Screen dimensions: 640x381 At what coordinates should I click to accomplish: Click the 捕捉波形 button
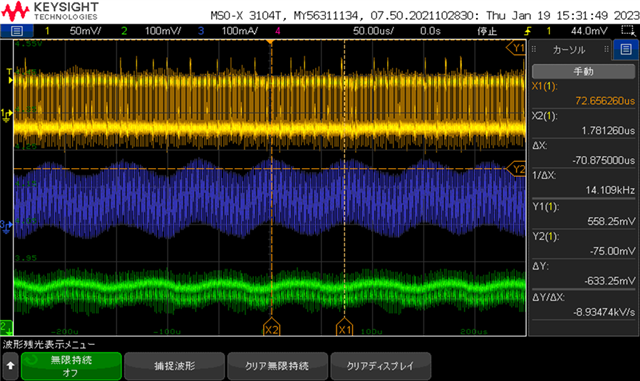[x=175, y=366]
